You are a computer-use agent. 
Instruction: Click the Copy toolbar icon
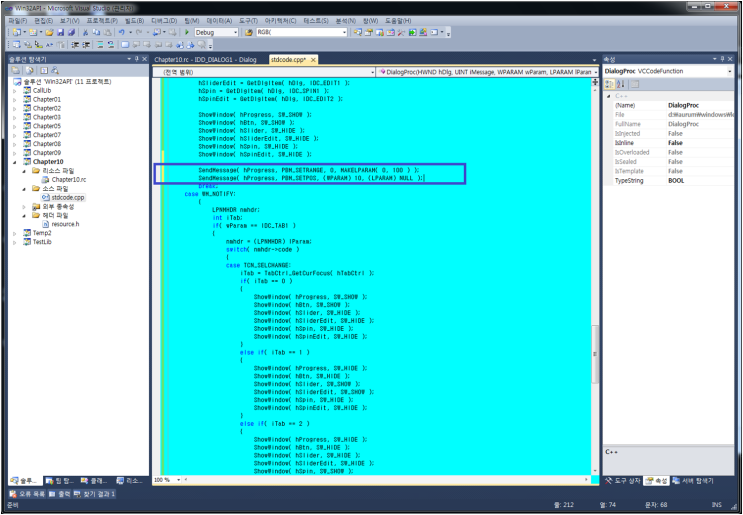[96, 32]
